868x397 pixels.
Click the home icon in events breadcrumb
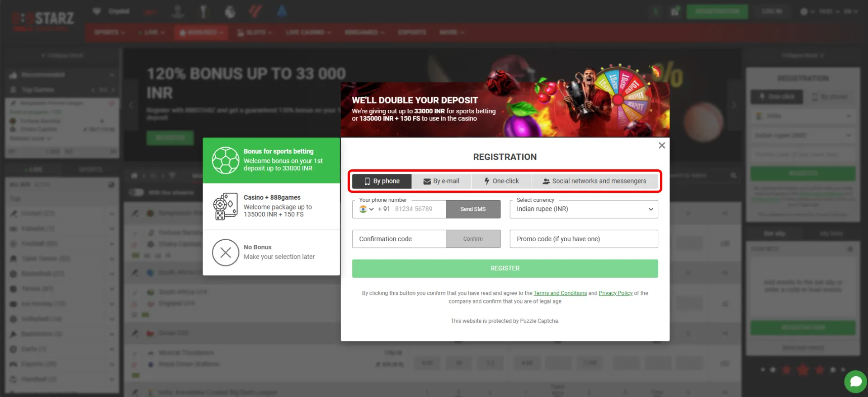click(x=134, y=176)
